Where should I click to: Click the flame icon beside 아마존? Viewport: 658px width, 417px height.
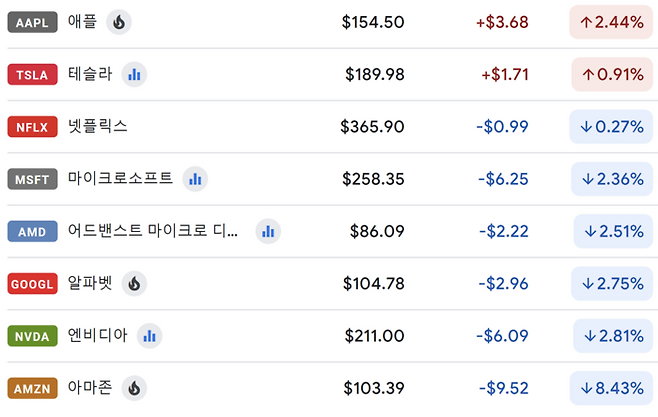pyautogui.click(x=134, y=388)
